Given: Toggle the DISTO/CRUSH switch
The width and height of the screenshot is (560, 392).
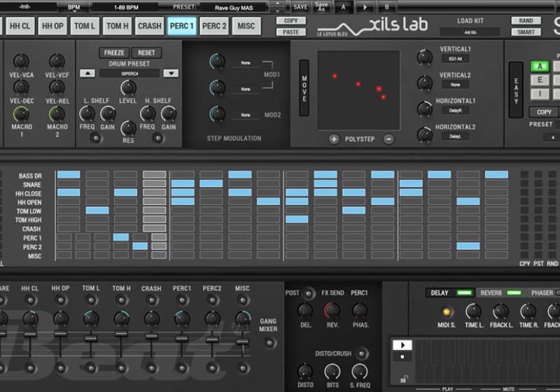Looking at the screenshot, I should pos(362,353).
